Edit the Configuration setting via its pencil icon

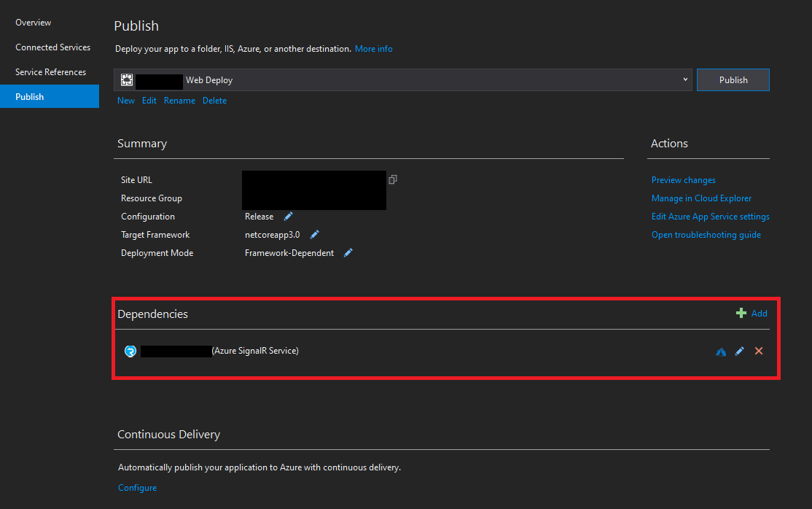(x=287, y=216)
